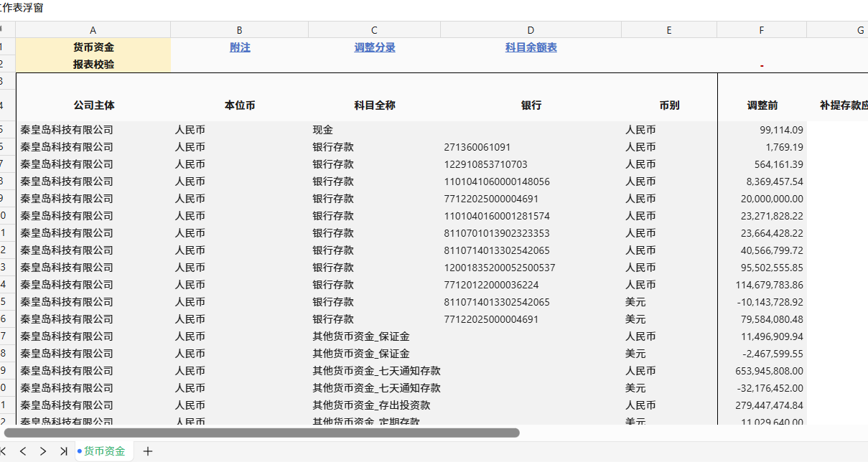Select the amount 279,447,474.84 cell

tap(762, 405)
